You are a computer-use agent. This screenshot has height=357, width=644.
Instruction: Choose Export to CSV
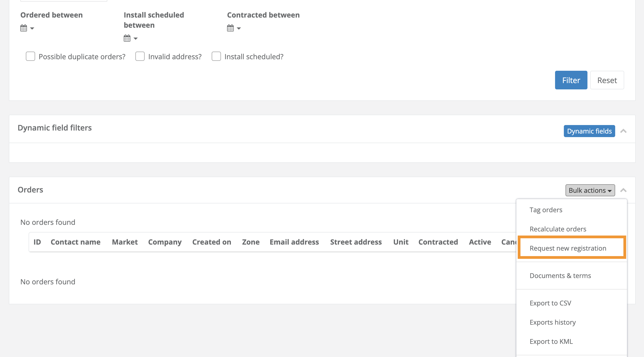click(550, 303)
